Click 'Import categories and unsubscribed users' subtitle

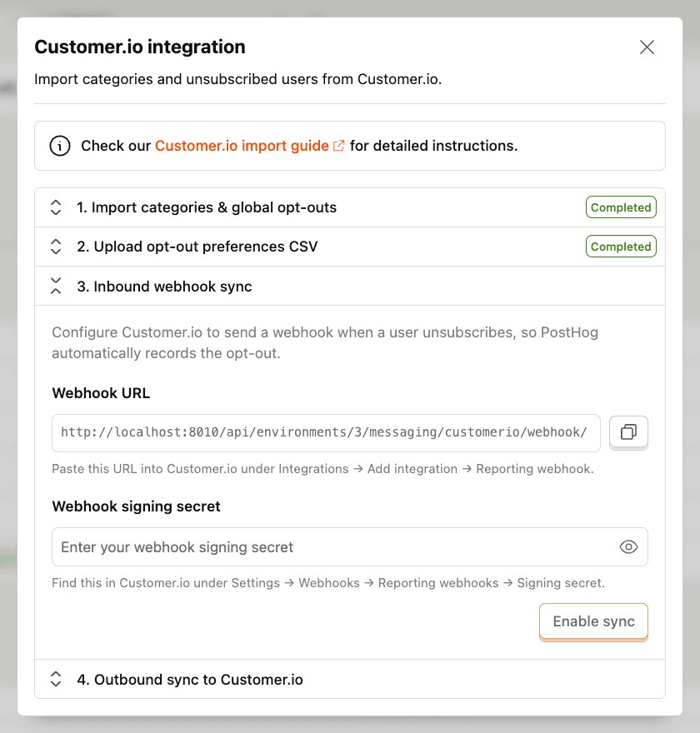(238, 79)
